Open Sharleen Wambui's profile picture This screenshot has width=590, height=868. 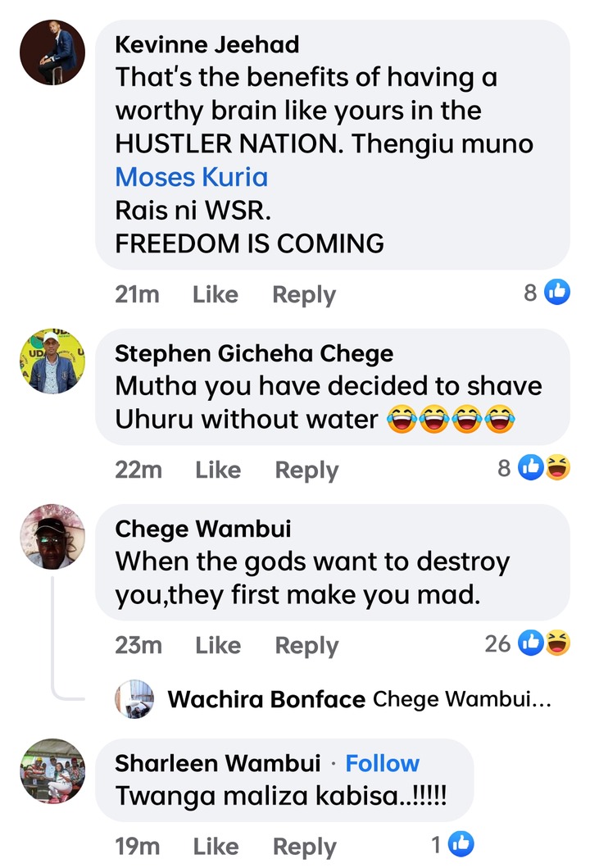[52, 771]
